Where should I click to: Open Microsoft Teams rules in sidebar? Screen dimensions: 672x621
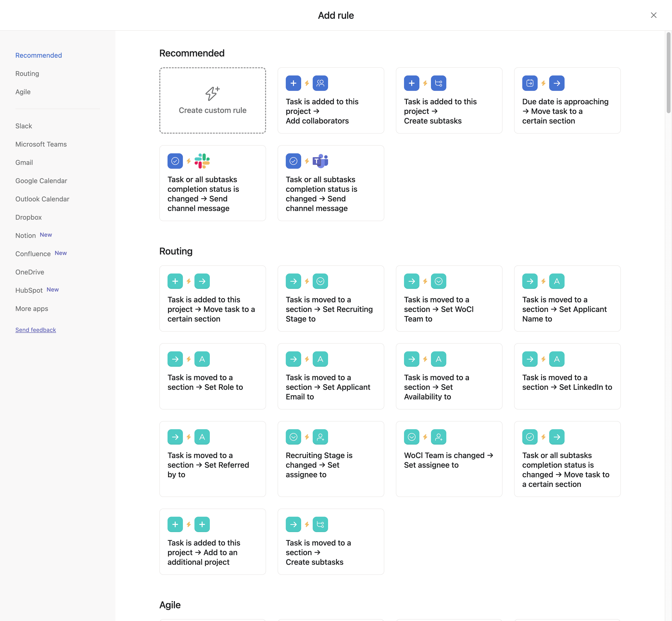point(41,144)
